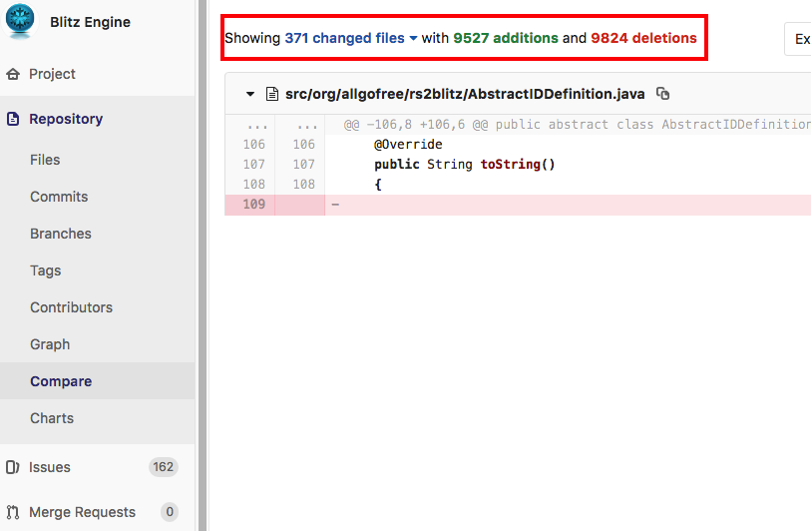Click the Blitz Engine project title

pos(90,22)
